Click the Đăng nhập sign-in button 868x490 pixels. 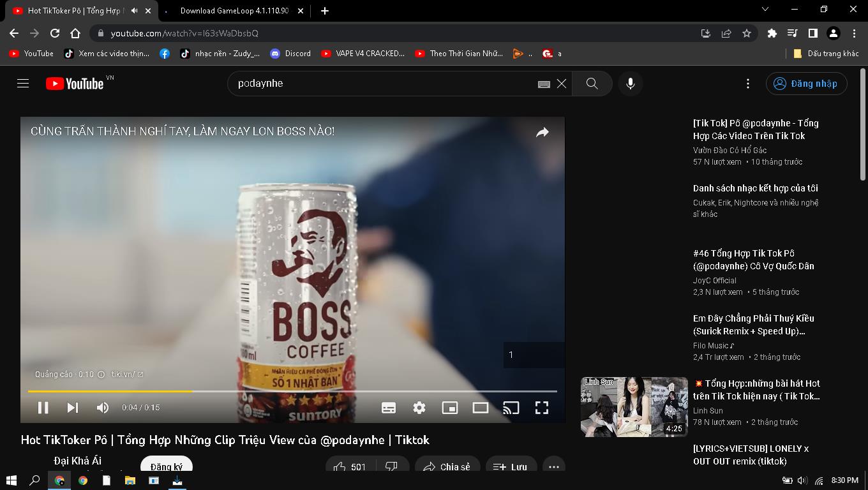click(807, 84)
